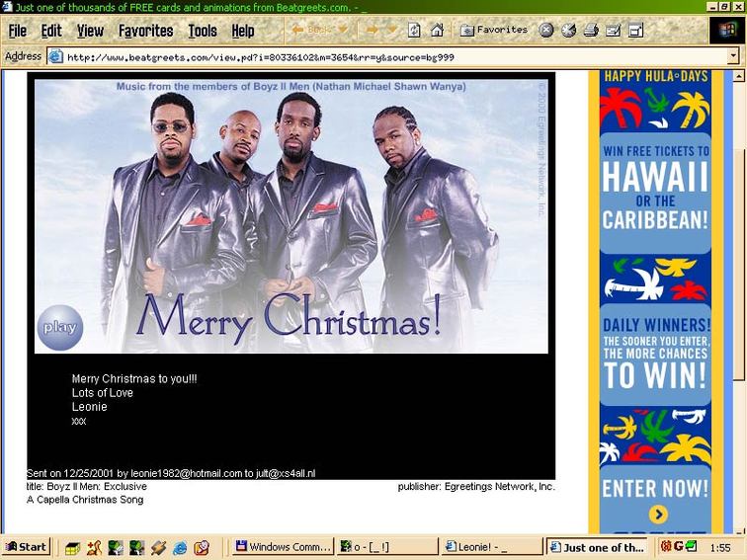Click the green monitors tray icon
The width and height of the screenshot is (747, 560).
692,546
